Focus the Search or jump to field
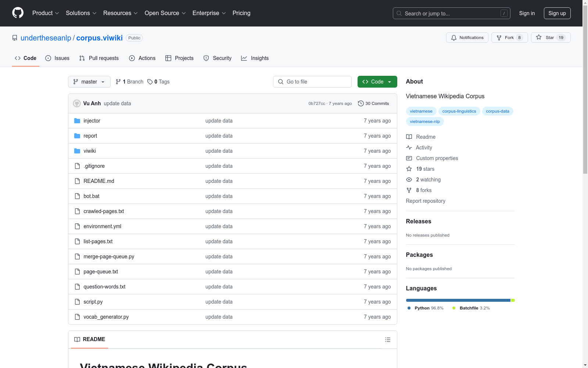588x368 pixels. pyautogui.click(x=452, y=13)
